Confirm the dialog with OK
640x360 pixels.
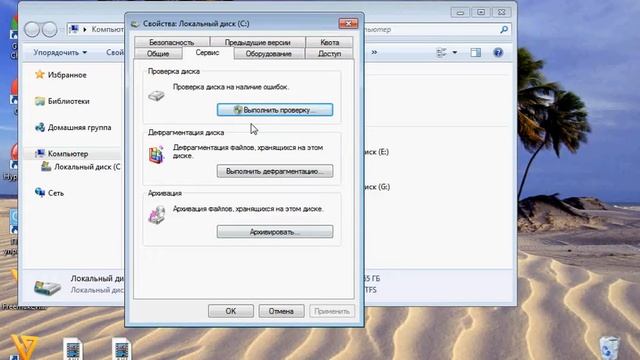231,311
